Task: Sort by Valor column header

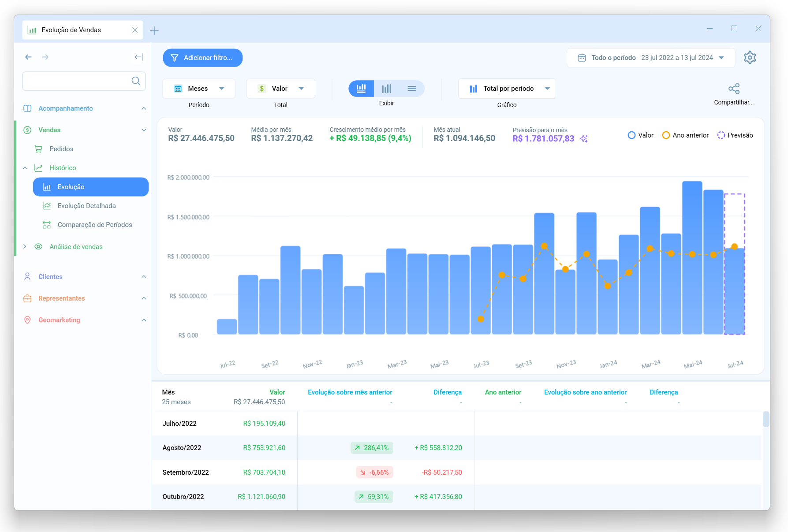Action: 277,392
